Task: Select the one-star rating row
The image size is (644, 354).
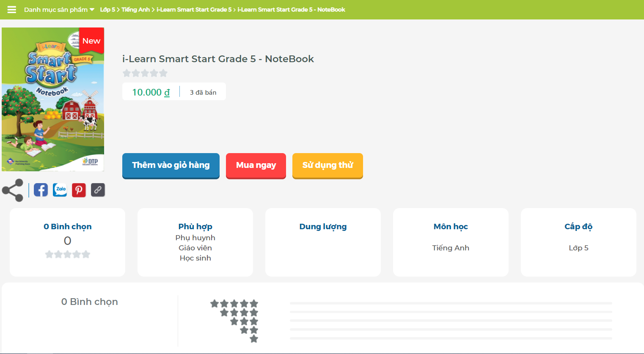Action: click(x=254, y=339)
